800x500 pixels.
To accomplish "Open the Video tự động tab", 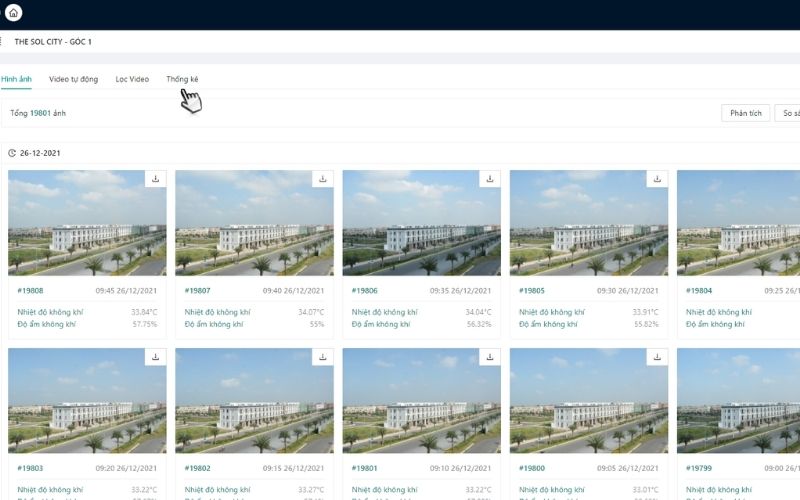I will [x=73, y=79].
